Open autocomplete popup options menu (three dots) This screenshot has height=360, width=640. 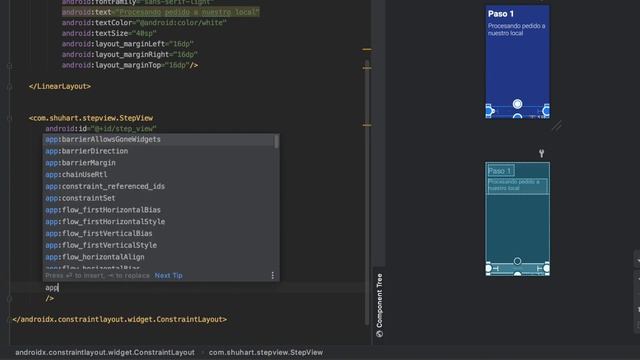pyautogui.click(x=273, y=276)
